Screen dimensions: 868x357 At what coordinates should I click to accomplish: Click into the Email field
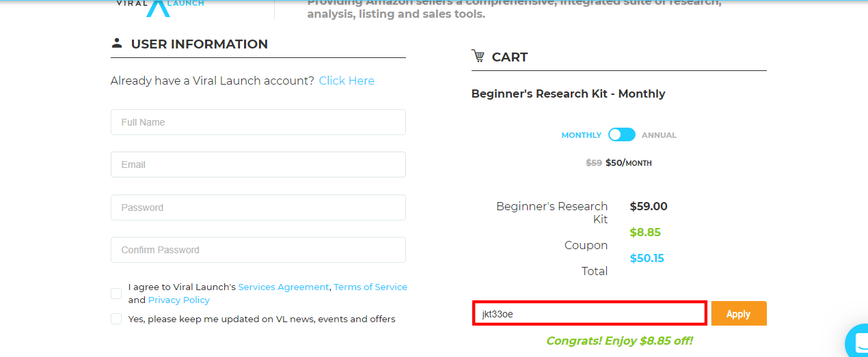(x=258, y=165)
